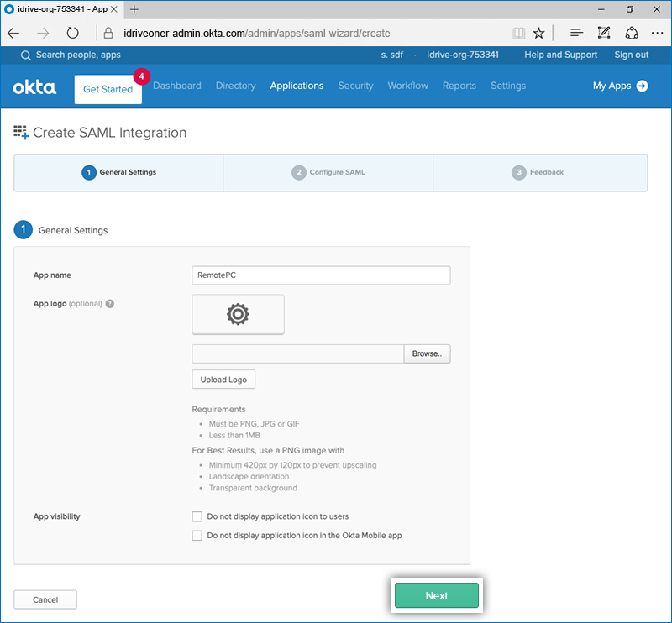Click the My Apps link text
Image resolution: width=672 pixels, height=623 pixels.
612,86
